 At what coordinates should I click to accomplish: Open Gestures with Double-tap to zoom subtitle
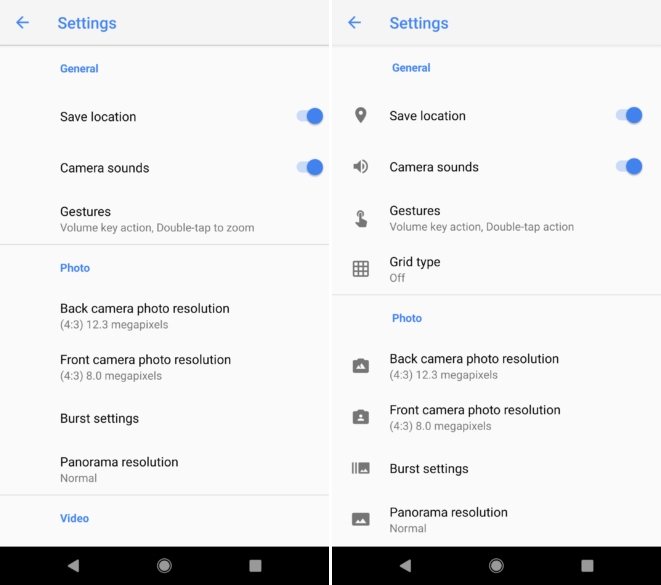tap(157, 219)
